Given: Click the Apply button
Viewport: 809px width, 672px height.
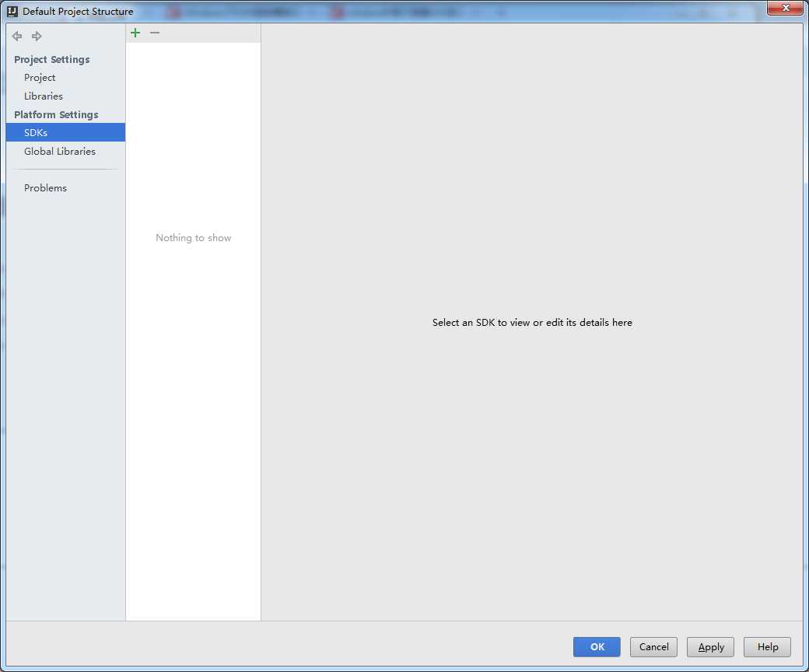Looking at the screenshot, I should coord(710,647).
